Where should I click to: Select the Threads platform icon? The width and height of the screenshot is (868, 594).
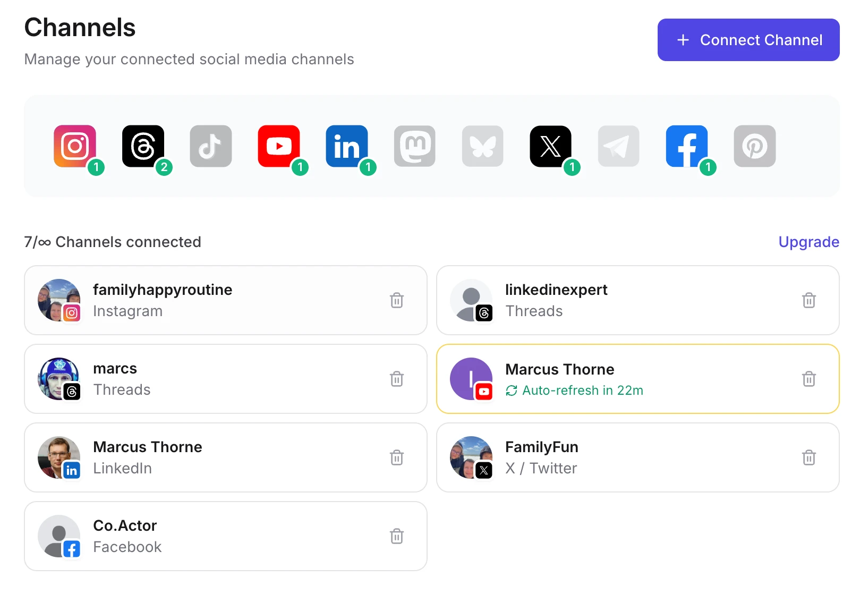(x=143, y=146)
